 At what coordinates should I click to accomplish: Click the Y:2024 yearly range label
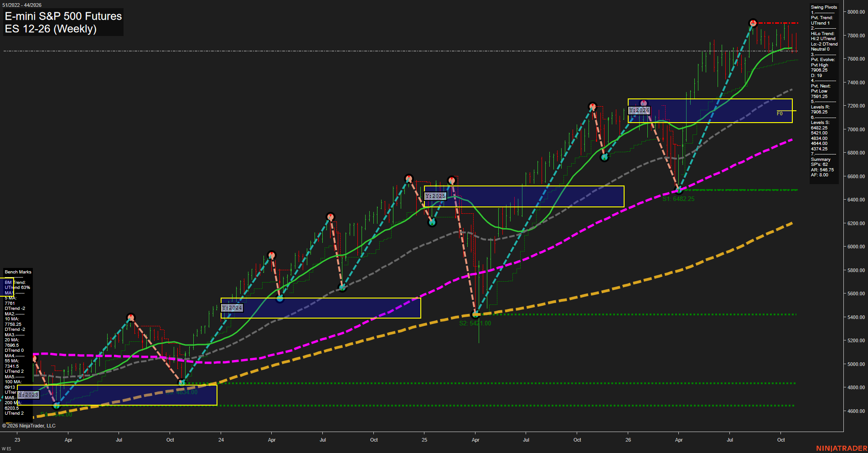[x=232, y=308]
